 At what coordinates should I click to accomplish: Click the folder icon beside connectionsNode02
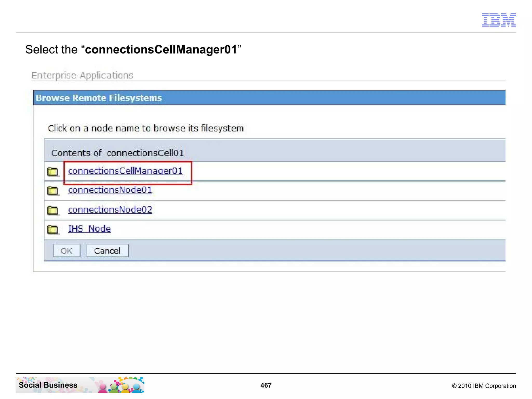(x=53, y=210)
